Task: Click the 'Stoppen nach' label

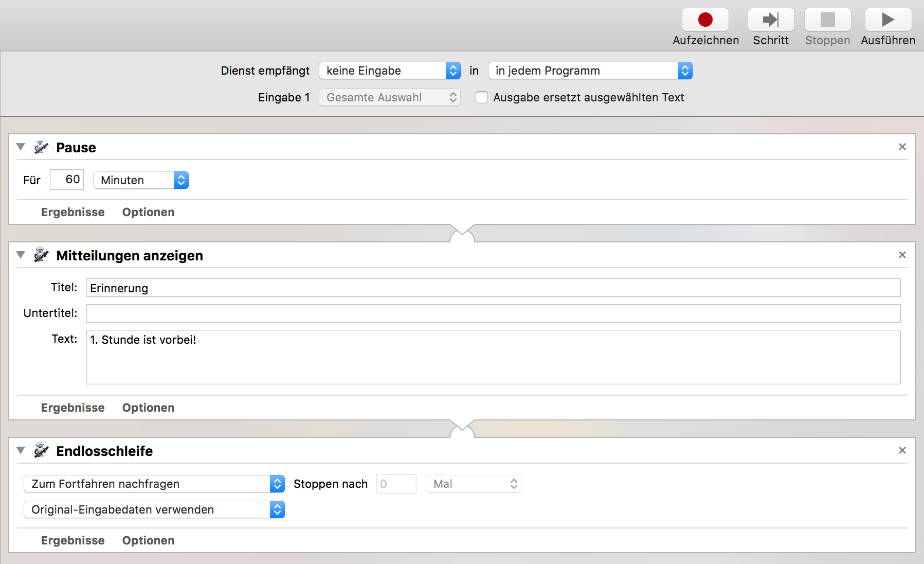Action: (331, 484)
